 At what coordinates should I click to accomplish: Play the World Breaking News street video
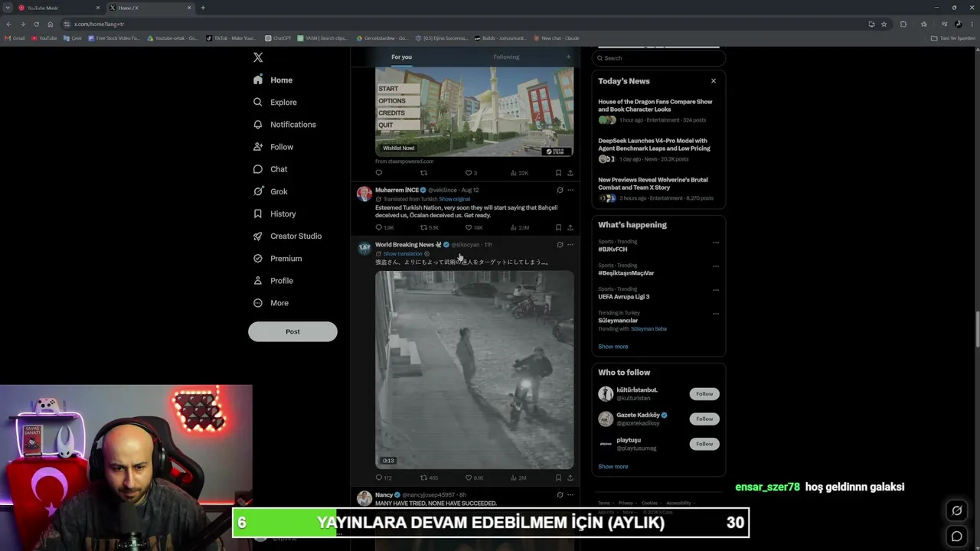(x=474, y=370)
